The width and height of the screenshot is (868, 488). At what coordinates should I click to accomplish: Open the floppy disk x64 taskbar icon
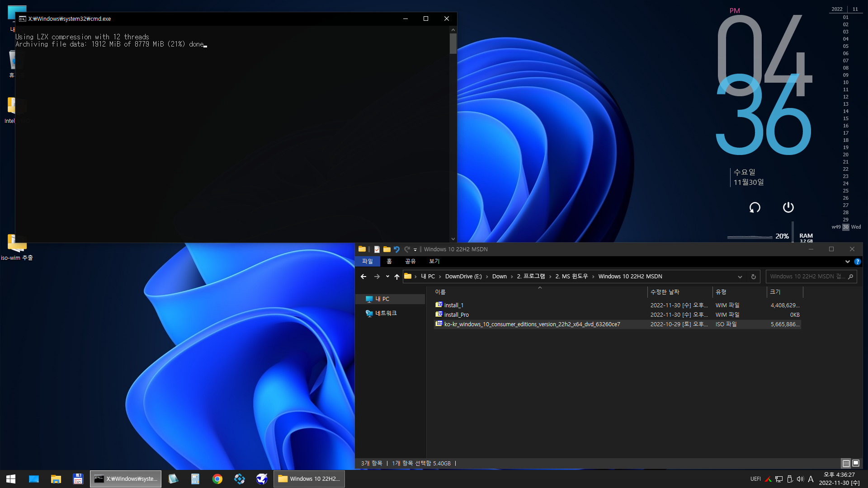pos(78,479)
